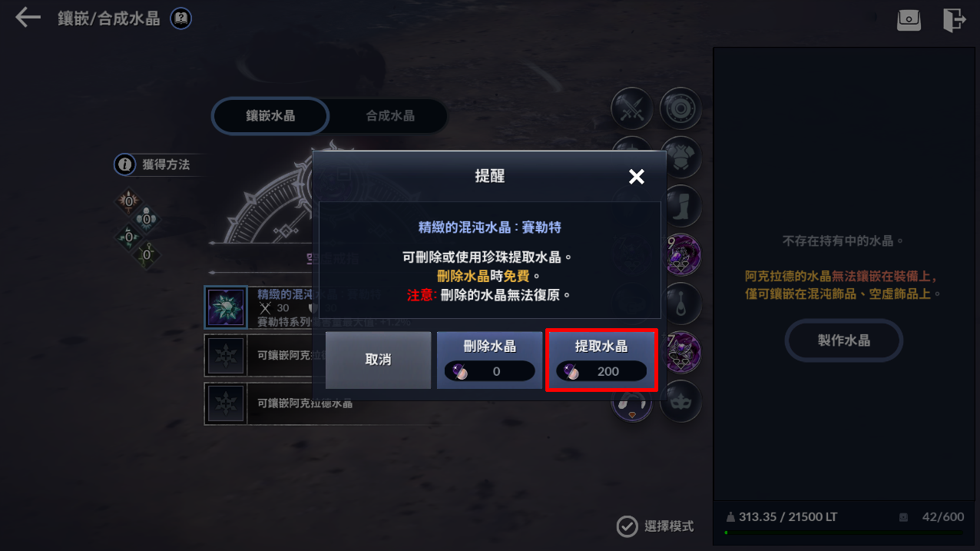
Task: Click 提取水晶 button costing 200
Action: point(601,360)
